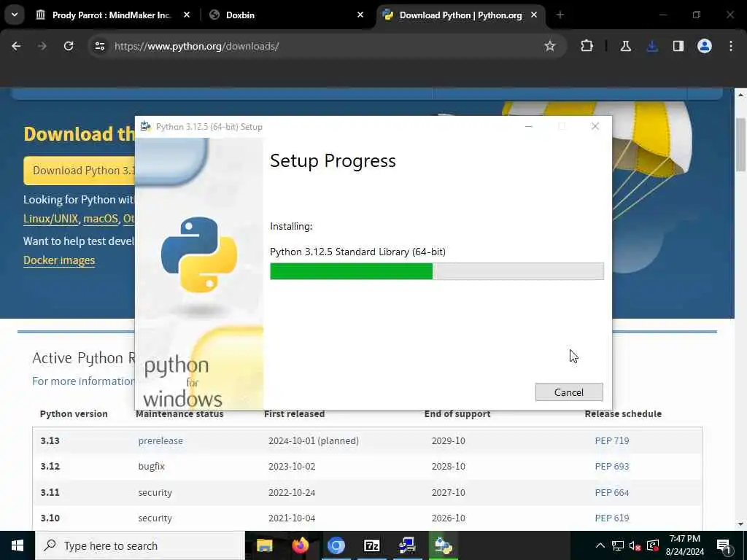Viewport: 747px width, 560px height.
Task: Open the Linux/UNIX download link
Action: [x=50, y=219]
